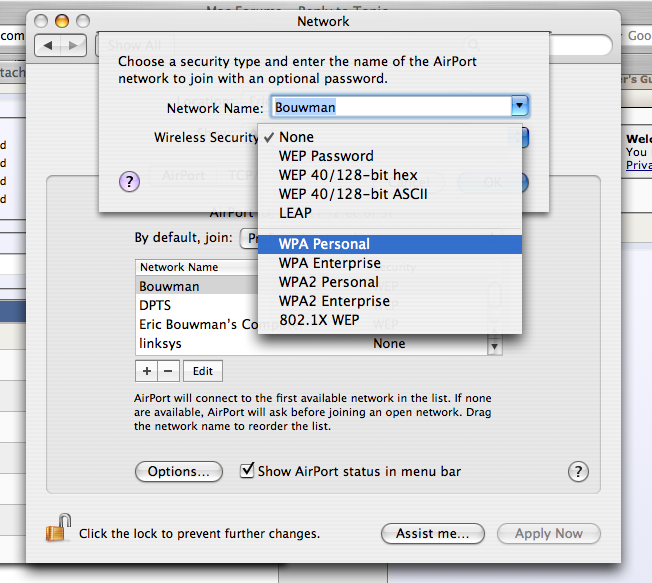Select WPA Personal from the menu
652x583 pixels.
390,244
